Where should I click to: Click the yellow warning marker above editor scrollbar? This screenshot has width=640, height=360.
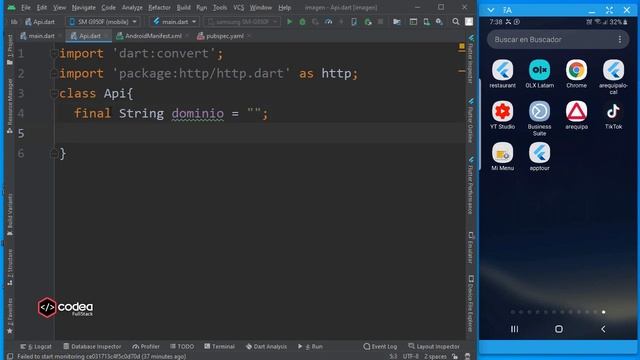[462, 47]
